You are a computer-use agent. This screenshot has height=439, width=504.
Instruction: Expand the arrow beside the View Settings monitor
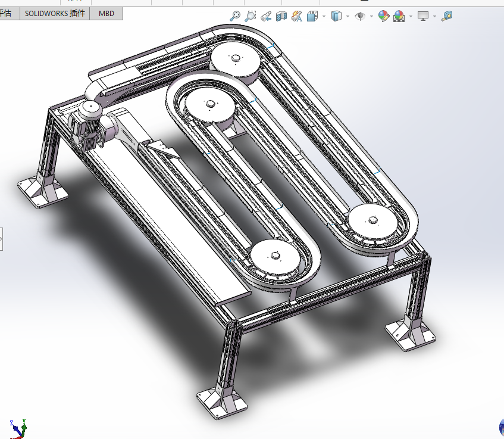coord(434,17)
